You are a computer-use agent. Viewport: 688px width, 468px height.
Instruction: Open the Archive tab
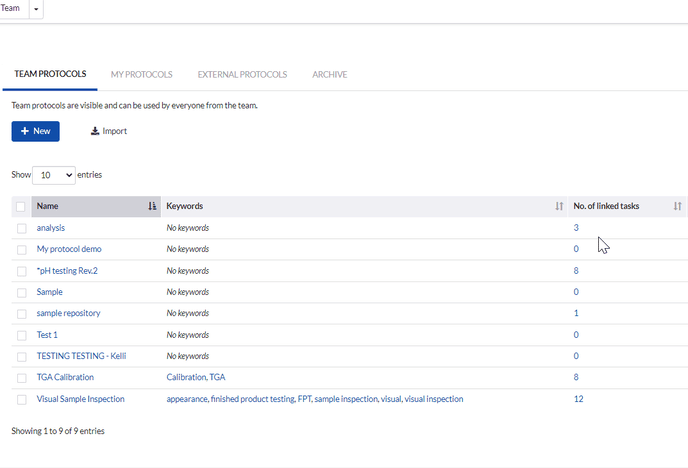[330, 75]
